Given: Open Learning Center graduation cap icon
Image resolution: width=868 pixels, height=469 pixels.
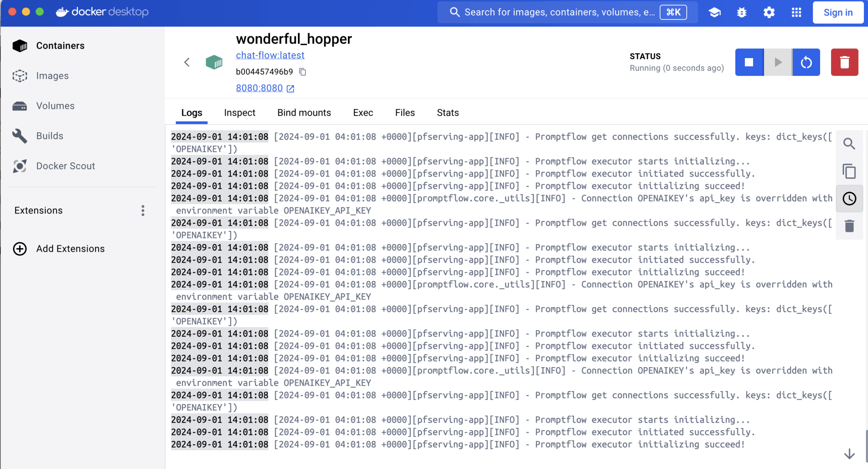Looking at the screenshot, I should point(714,12).
